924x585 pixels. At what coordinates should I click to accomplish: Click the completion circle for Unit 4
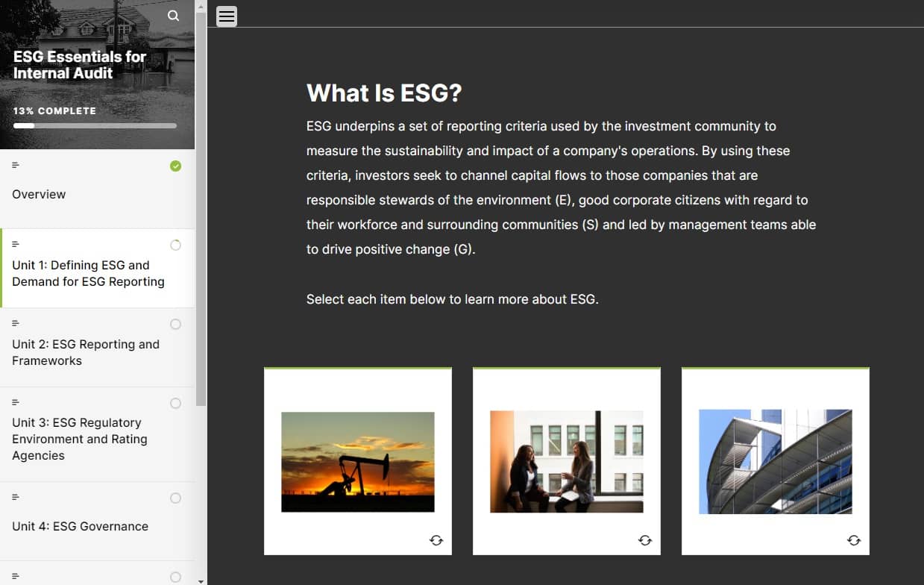(x=175, y=498)
